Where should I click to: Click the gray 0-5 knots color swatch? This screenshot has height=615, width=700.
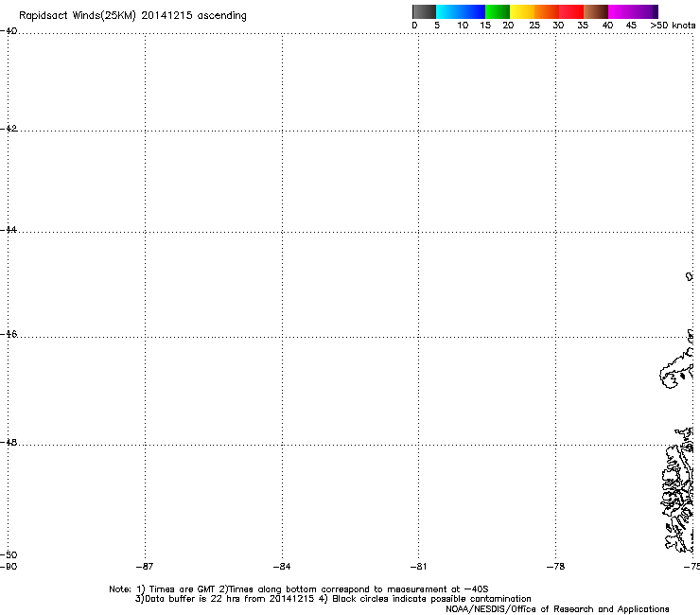pyautogui.click(x=424, y=11)
